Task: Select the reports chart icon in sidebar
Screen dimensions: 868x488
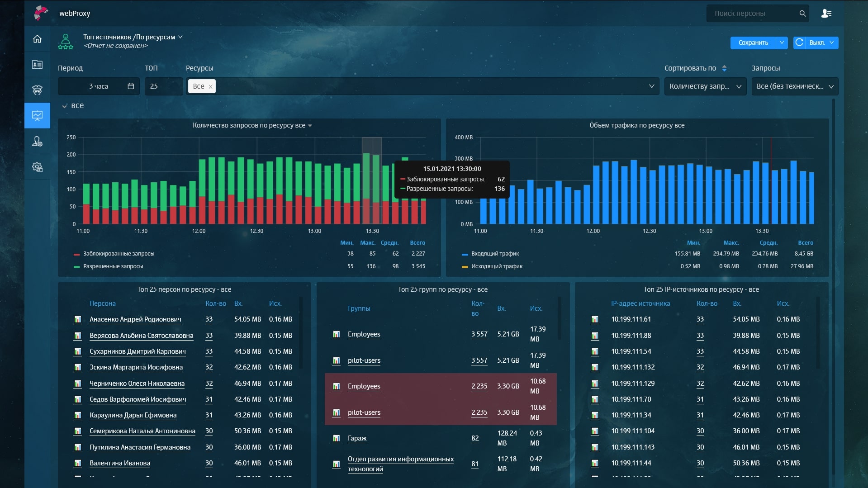Action: (38, 115)
